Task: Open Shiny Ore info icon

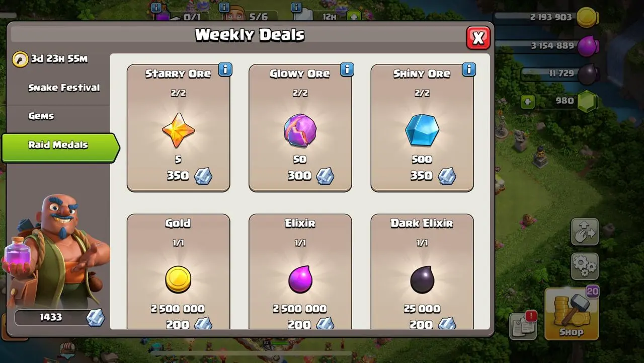Action: coord(468,69)
